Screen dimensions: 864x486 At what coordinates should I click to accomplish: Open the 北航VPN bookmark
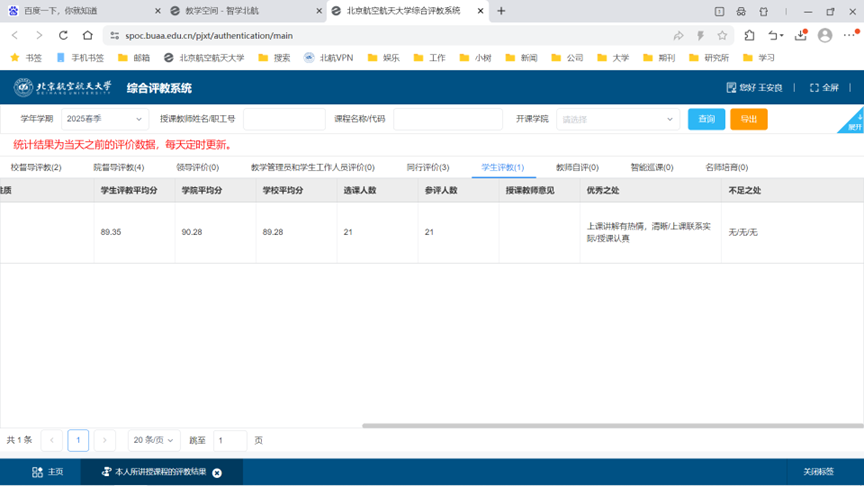point(328,58)
